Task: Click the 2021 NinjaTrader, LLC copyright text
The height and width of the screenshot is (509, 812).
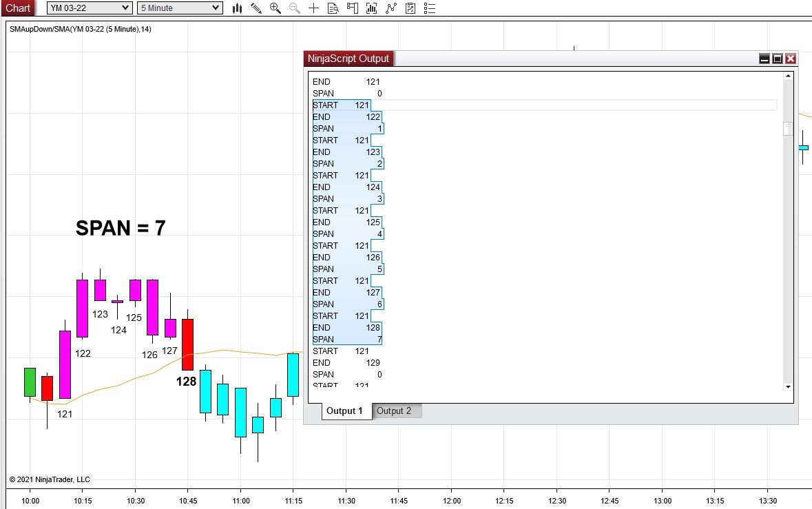Action: (x=50, y=479)
